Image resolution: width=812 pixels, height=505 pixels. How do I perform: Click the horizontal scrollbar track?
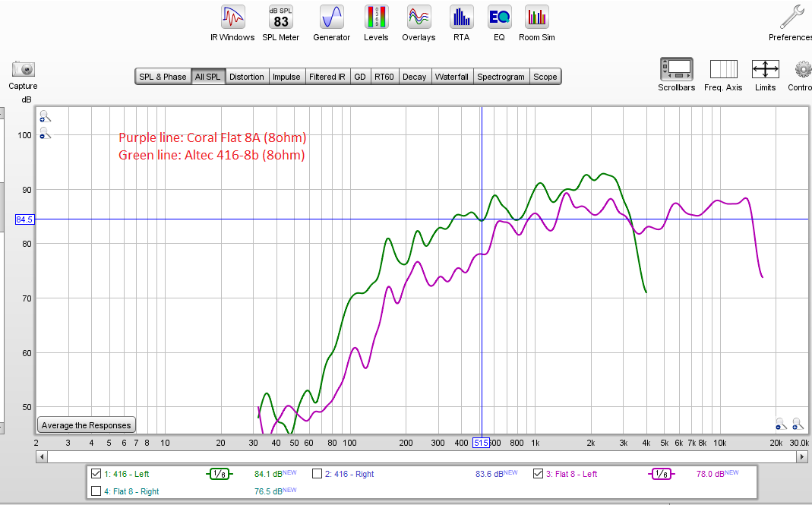click(x=422, y=457)
